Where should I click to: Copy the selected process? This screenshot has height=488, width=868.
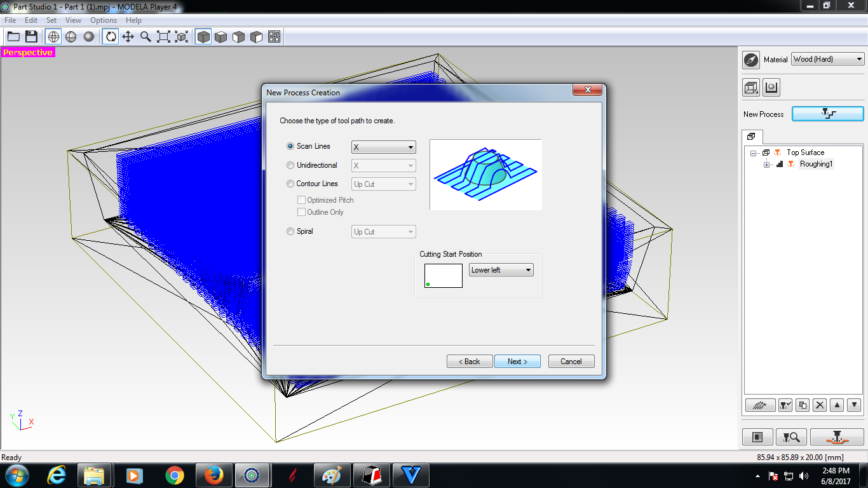click(x=803, y=405)
